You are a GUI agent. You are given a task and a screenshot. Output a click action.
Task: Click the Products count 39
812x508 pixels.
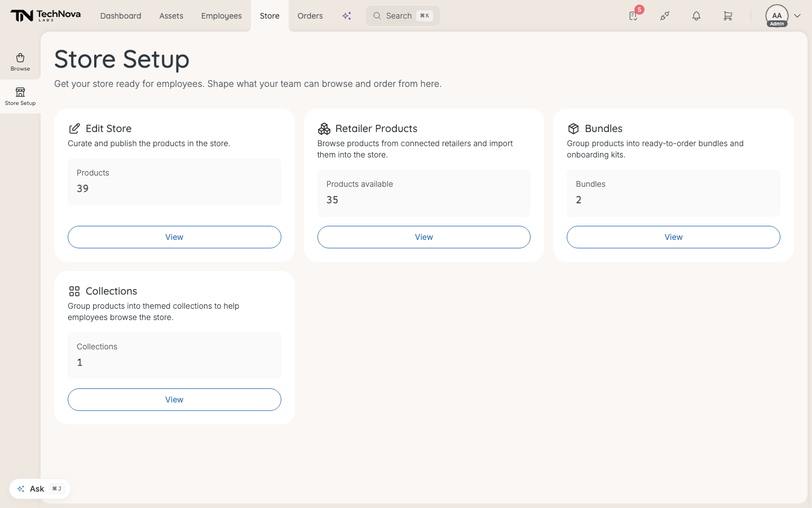(83, 189)
